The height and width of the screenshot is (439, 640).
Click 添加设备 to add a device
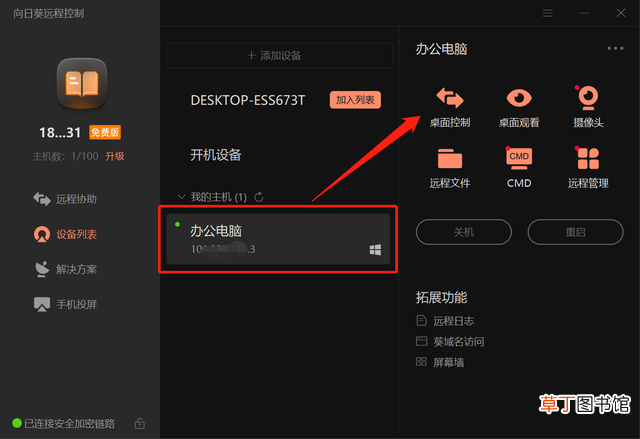(280, 55)
